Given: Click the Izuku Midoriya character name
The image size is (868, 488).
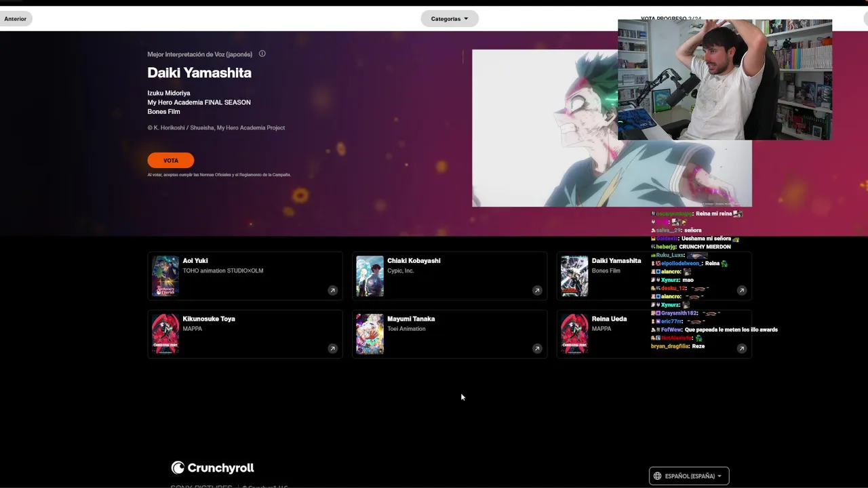Looking at the screenshot, I should click(169, 93).
